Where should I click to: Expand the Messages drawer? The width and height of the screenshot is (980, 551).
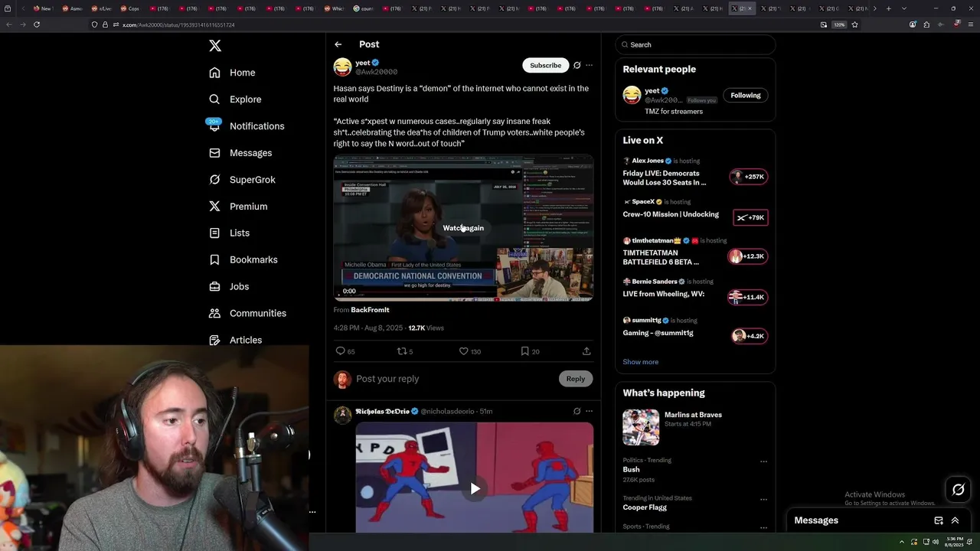tap(955, 520)
